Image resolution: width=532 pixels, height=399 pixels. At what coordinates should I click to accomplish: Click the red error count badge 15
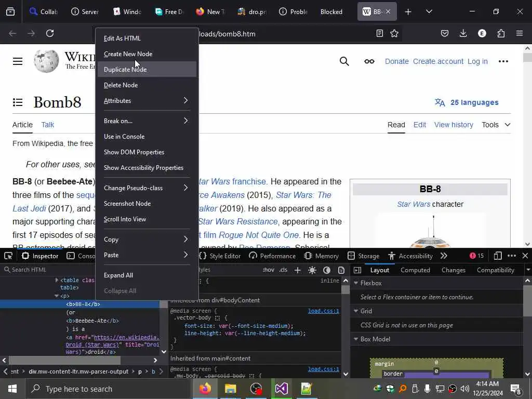point(477,256)
